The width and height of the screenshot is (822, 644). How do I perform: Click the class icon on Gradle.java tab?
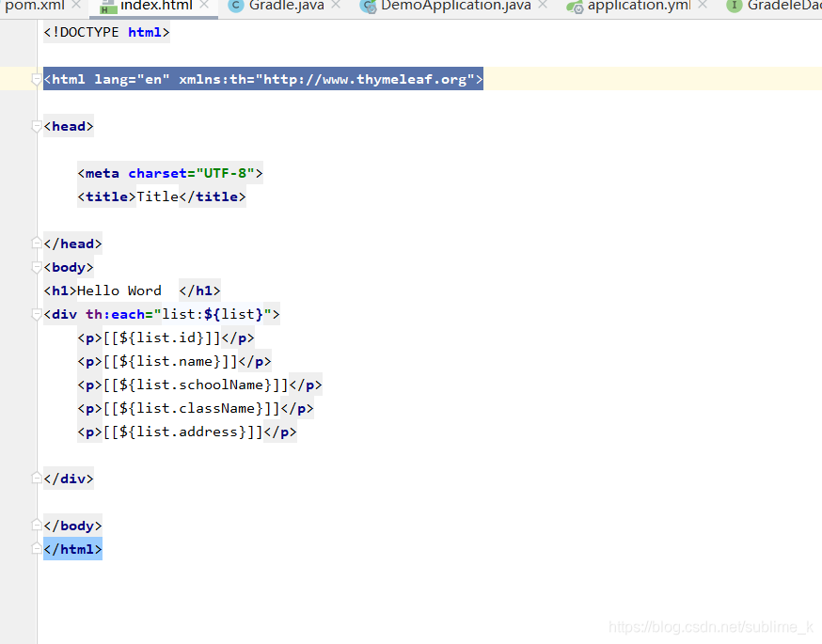236,6
